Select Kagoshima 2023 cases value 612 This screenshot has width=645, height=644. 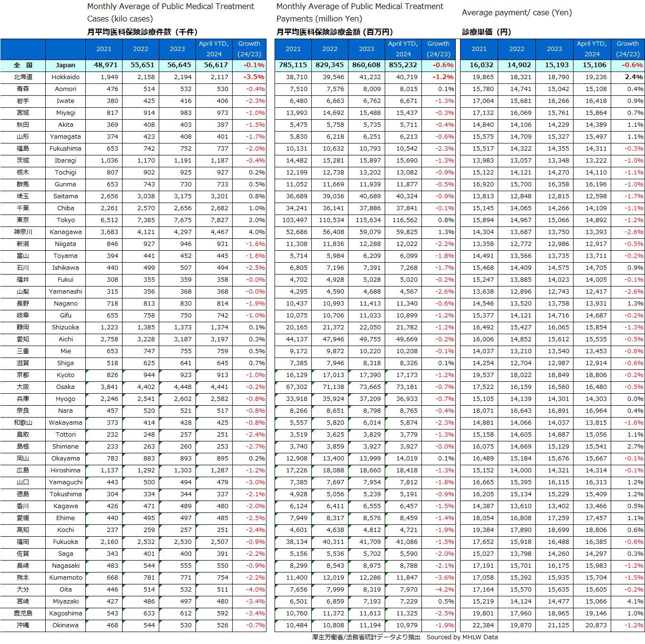(177, 613)
